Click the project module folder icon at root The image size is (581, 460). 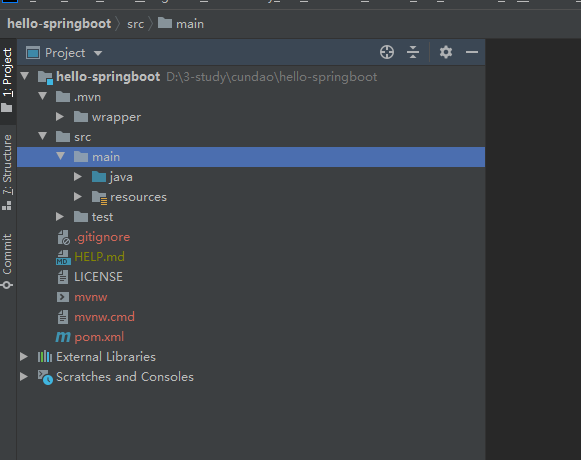point(46,77)
